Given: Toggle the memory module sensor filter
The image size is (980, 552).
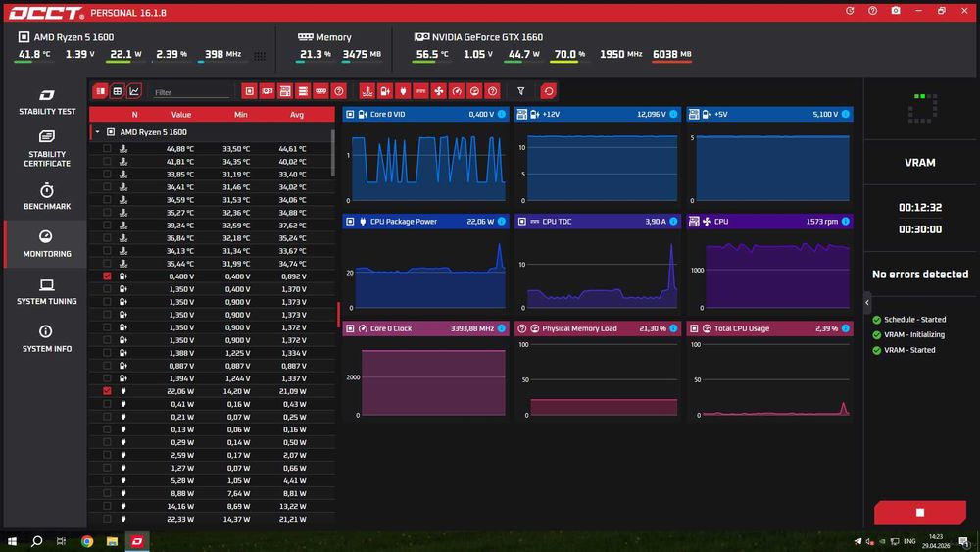Looking at the screenshot, I should tap(321, 91).
